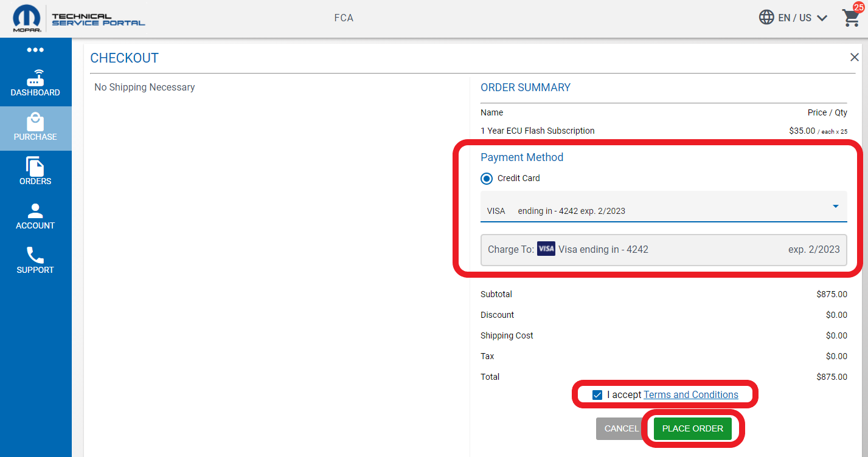Select the Credit Card radio button
Screen dimensions: 868x457
[487, 179]
